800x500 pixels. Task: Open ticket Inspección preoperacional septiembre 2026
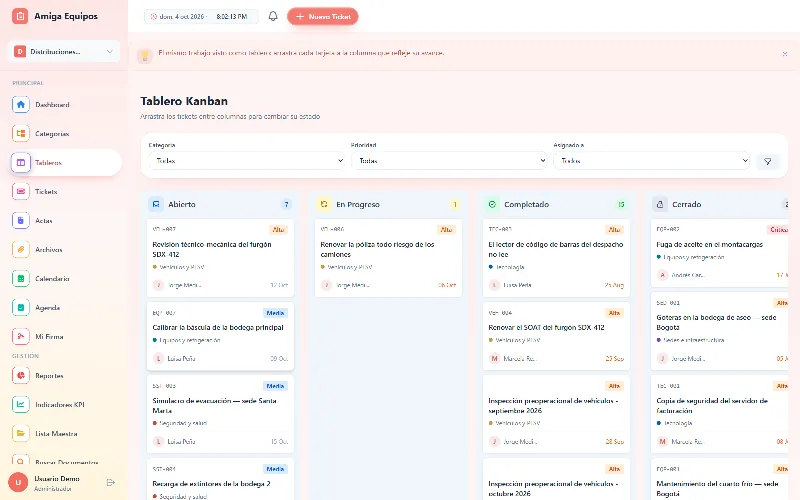tap(556, 414)
